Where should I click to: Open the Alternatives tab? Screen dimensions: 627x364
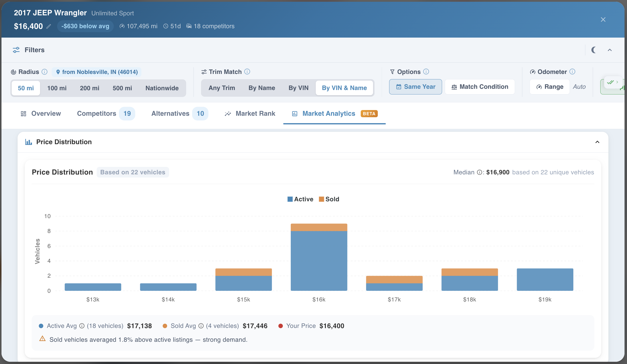click(x=180, y=114)
